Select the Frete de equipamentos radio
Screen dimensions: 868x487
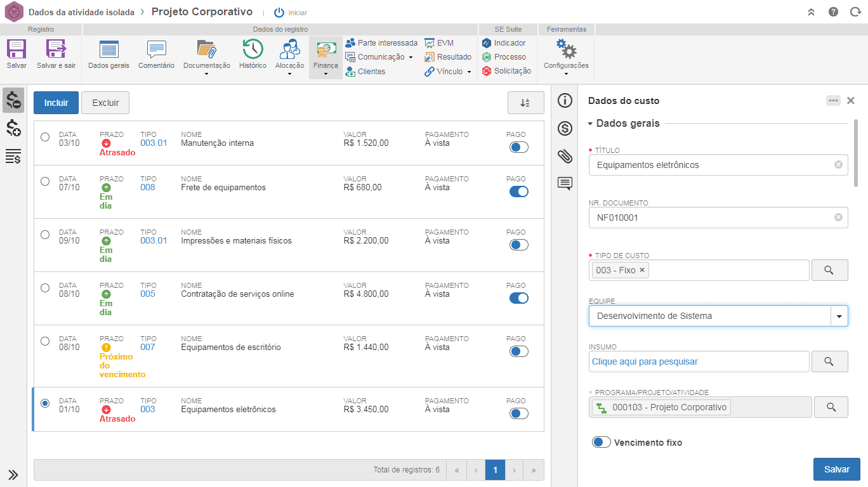(45, 181)
